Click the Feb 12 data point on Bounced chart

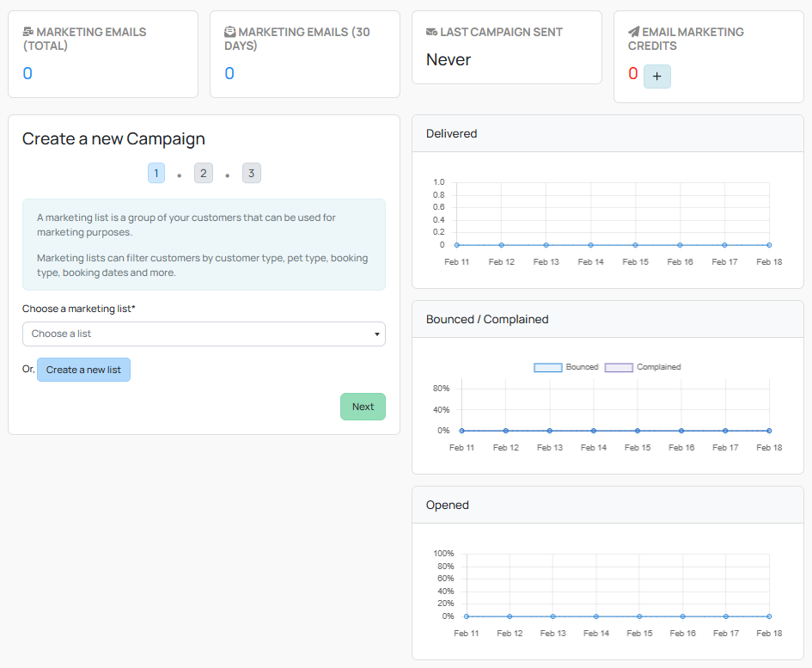[x=506, y=431]
